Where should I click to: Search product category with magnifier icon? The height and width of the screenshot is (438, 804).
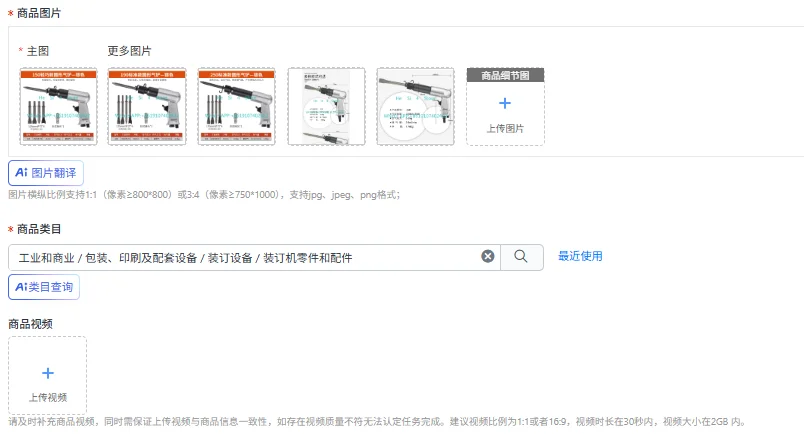(521, 256)
